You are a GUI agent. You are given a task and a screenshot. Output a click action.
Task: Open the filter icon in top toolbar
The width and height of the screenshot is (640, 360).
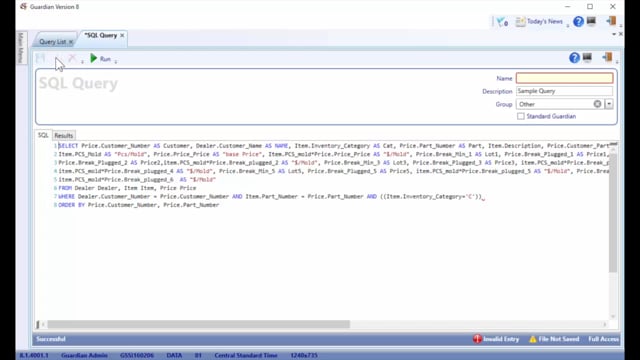pyautogui.click(x=502, y=22)
